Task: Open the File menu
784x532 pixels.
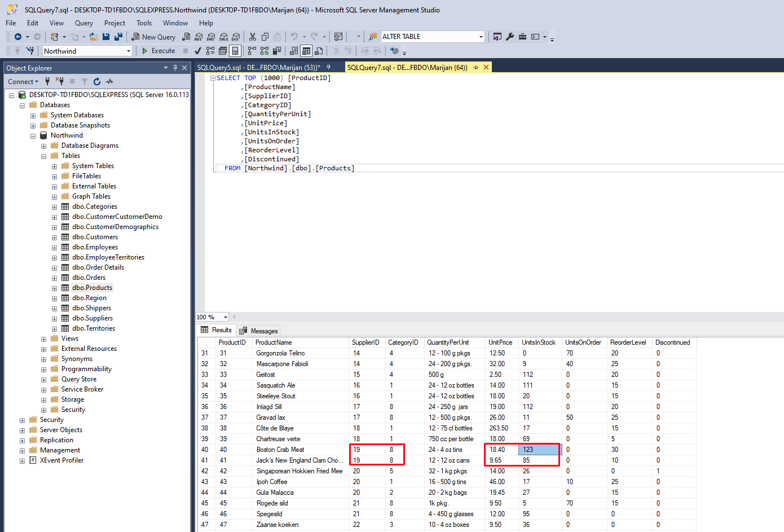Action: point(11,23)
